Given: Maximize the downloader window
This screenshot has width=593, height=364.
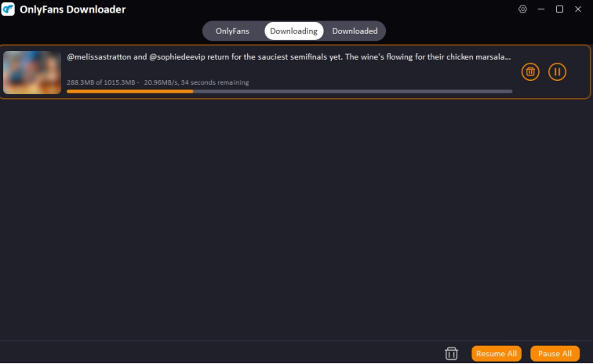Looking at the screenshot, I should click(x=560, y=9).
